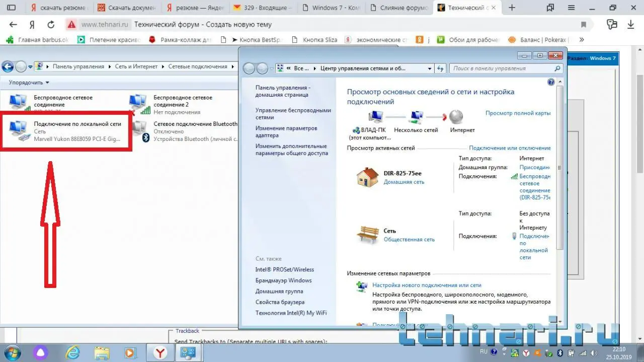
Task: Click the house icon for DIR-825-75ee
Action: pos(367,177)
